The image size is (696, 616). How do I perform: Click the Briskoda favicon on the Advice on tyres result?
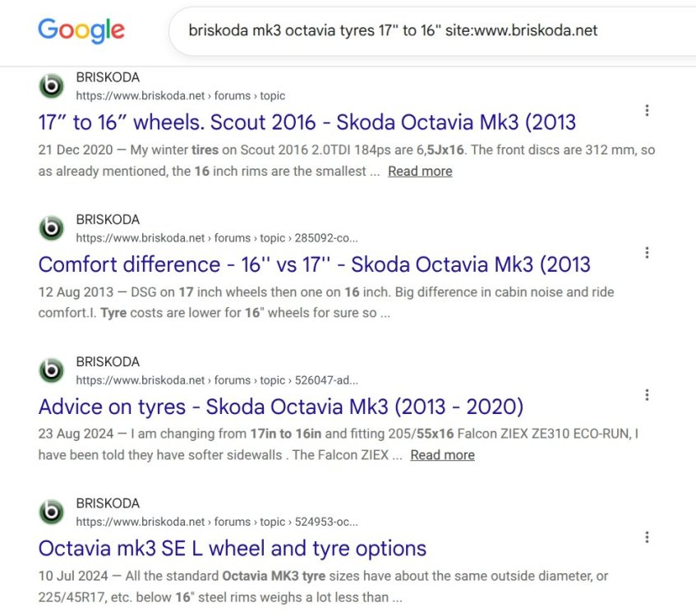[x=52, y=370]
